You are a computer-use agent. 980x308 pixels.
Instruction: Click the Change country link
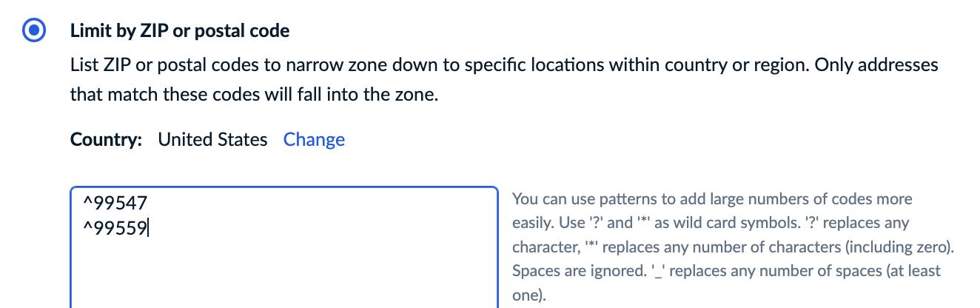tap(314, 139)
